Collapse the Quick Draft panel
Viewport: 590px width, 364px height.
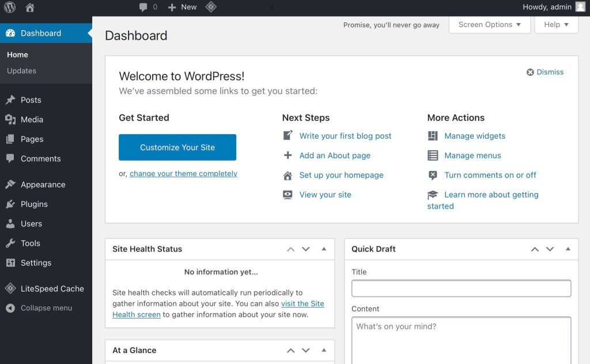pos(569,249)
